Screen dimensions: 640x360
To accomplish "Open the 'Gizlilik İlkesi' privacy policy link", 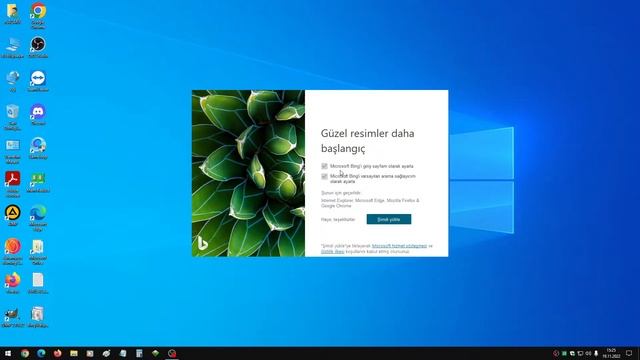I will [333, 251].
